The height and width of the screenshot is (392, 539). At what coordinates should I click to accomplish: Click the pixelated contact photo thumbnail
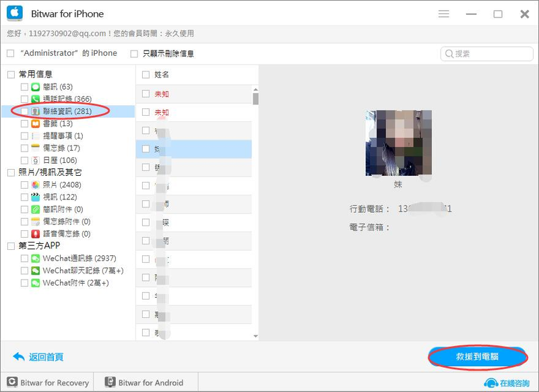(x=398, y=143)
